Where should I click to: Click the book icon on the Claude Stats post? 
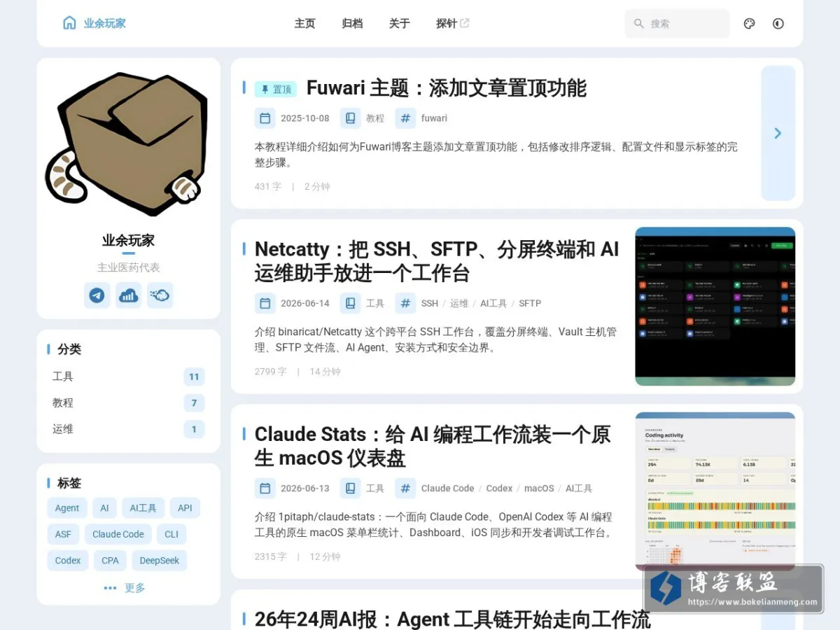[x=351, y=488]
